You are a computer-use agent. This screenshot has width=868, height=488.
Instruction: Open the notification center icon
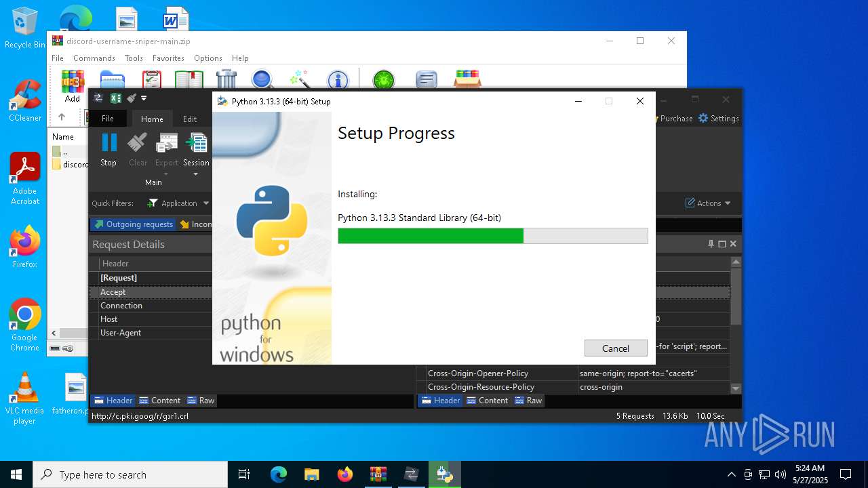846,474
